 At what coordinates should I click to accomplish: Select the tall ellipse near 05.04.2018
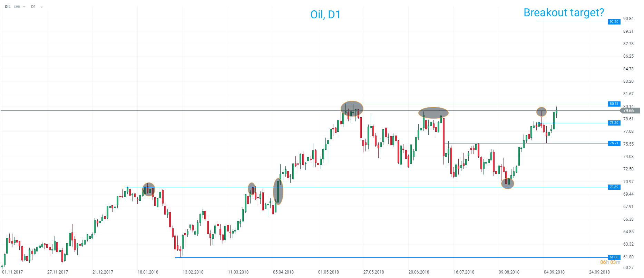coord(278,191)
